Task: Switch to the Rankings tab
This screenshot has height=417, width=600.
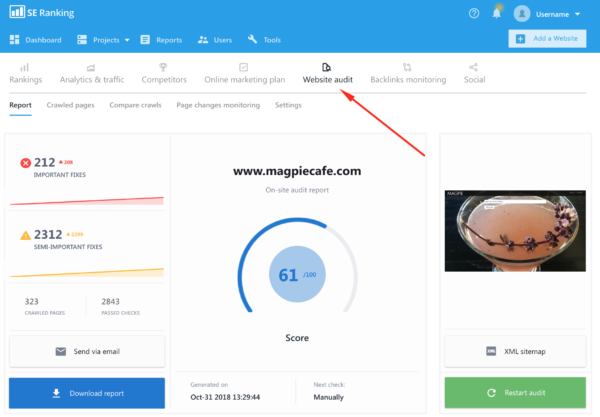Action: (26, 80)
